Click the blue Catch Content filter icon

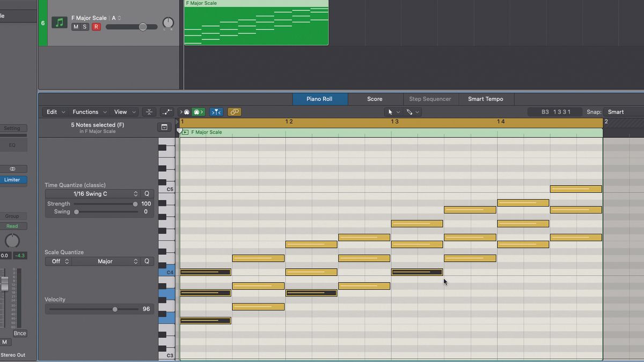(x=216, y=112)
